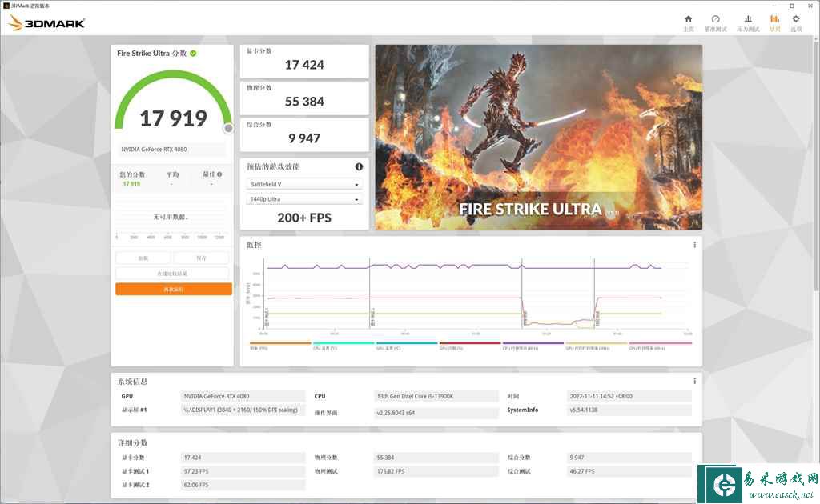The height and width of the screenshot is (504, 820).
Task: Click the 200+ FPS estimate
Action: point(304,218)
